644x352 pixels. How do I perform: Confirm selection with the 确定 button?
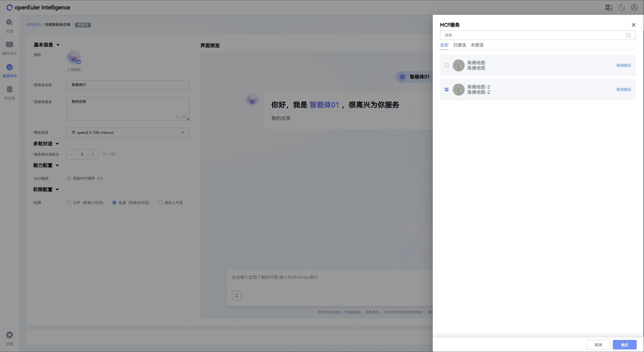coord(625,344)
